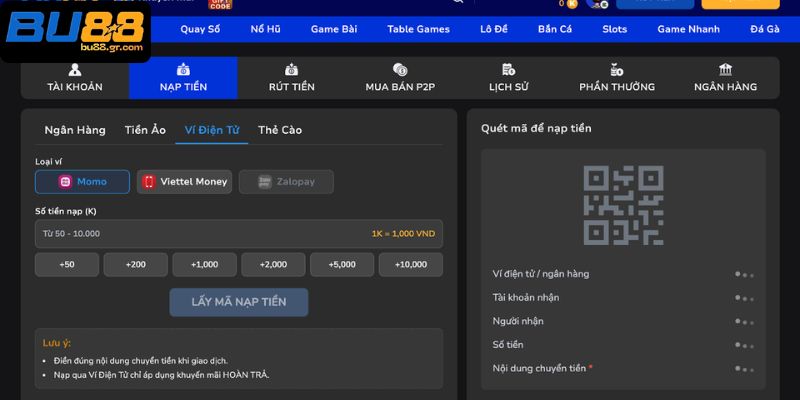
Task: Open Bắn Cá in the navigation bar
Action: pos(555,29)
